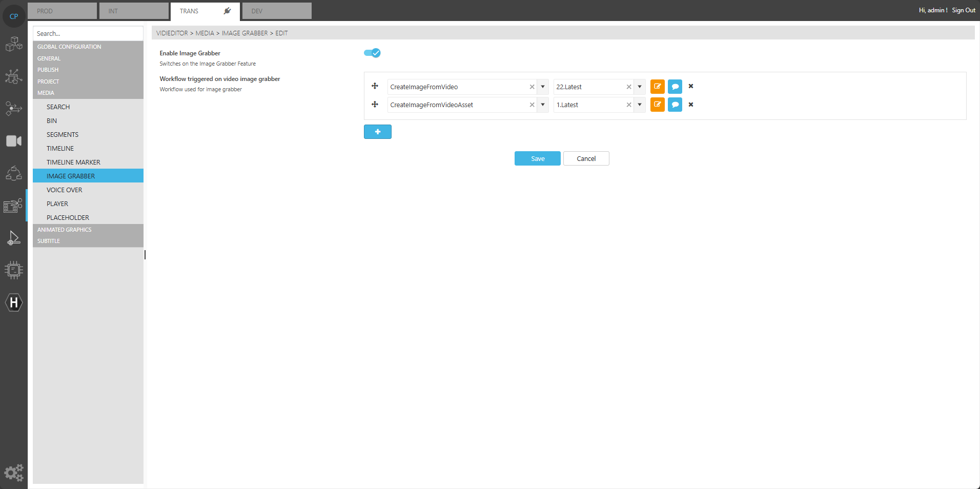Disable the Enable Image Grabber toggle

pos(372,53)
